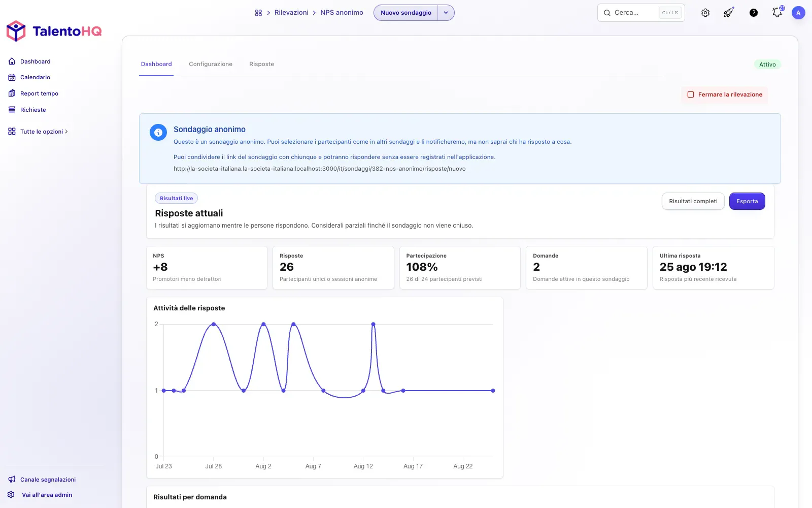
Task: Click the Attivo status badge
Action: click(x=767, y=65)
